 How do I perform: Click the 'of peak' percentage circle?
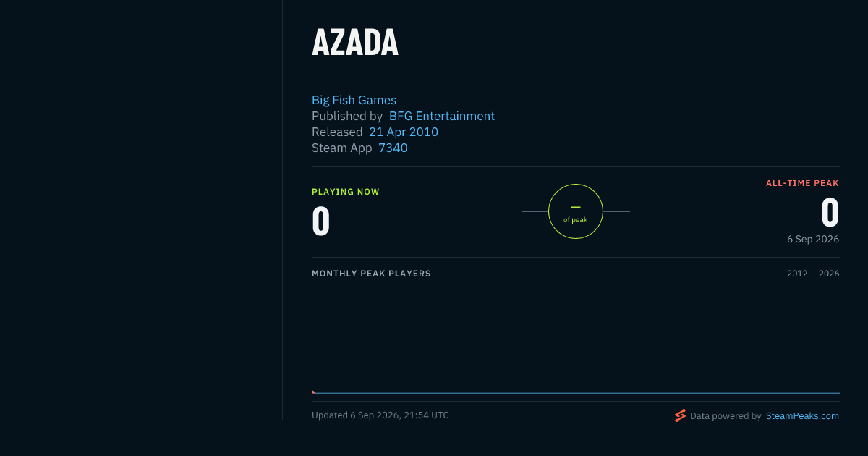[x=576, y=211]
